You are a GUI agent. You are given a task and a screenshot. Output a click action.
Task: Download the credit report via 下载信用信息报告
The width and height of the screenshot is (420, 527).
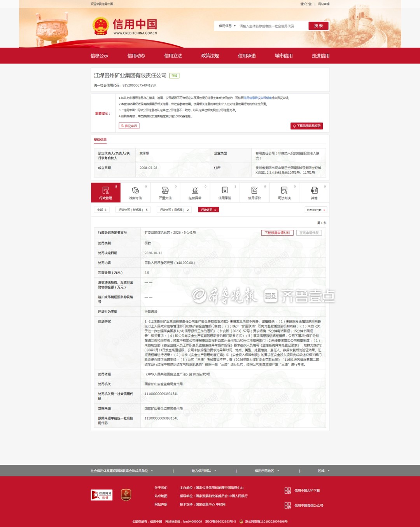(307, 126)
